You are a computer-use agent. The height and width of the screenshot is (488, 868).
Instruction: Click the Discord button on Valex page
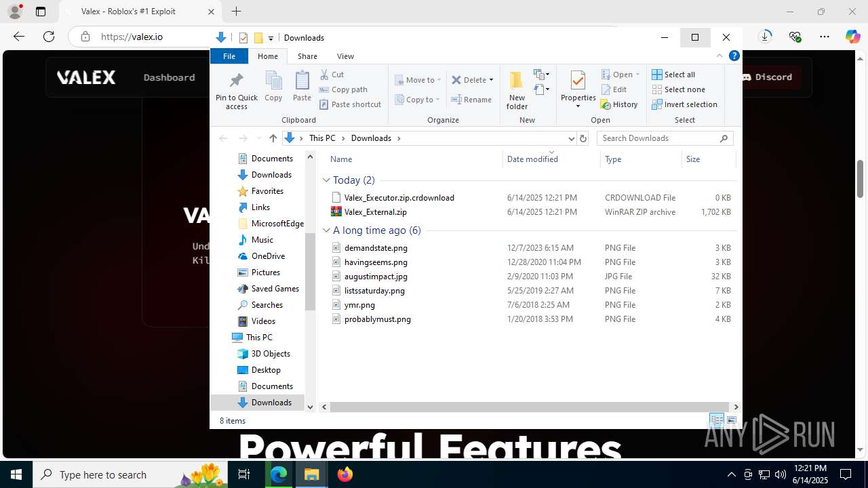766,77
